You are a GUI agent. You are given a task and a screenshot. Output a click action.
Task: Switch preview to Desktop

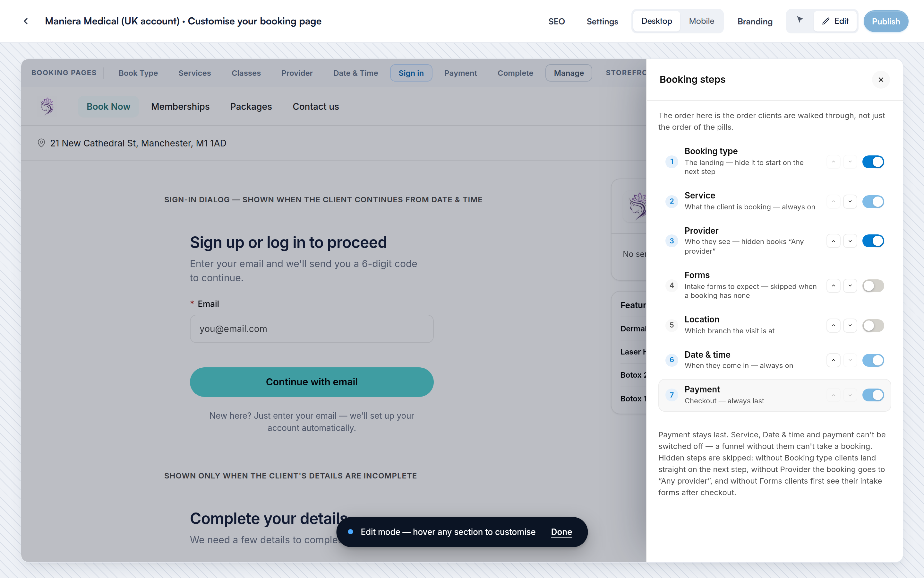coord(656,21)
